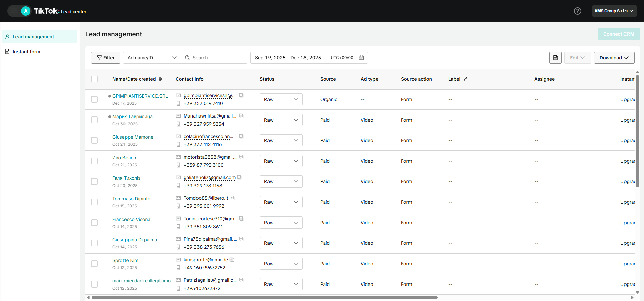Select the GPIMPIANTISERVICE.SRL row checkbox
Viewport: 644px width, 301px height.
94,99
